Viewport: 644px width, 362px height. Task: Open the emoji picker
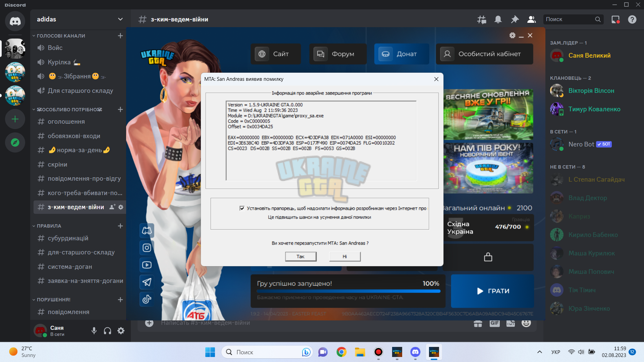[x=526, y=323]
